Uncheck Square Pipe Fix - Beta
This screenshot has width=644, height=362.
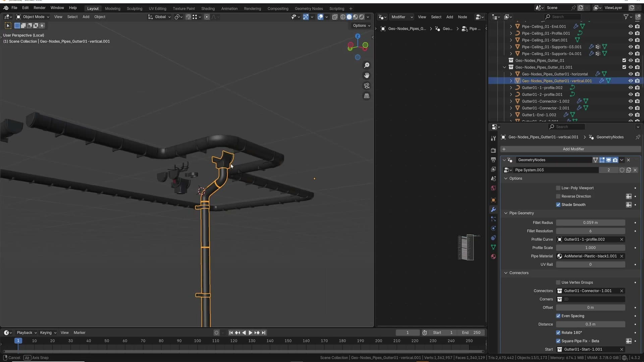558,341
